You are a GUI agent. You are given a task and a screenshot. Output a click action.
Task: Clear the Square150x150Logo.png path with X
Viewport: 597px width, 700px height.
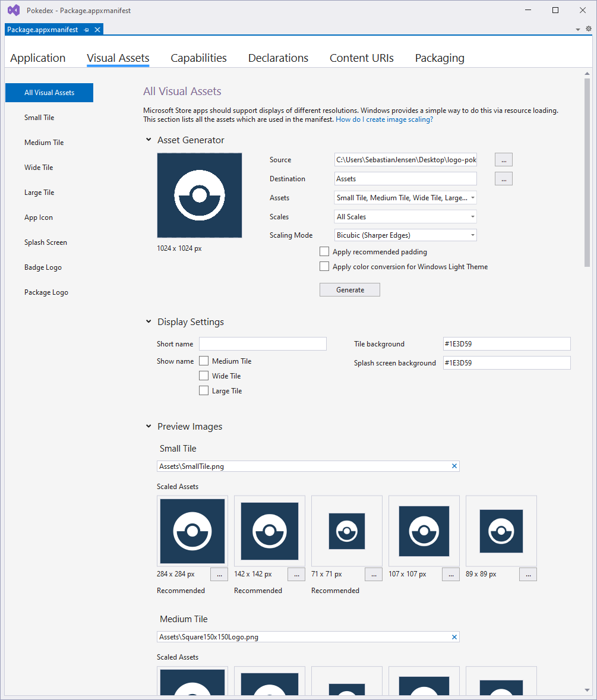point(454,637)
